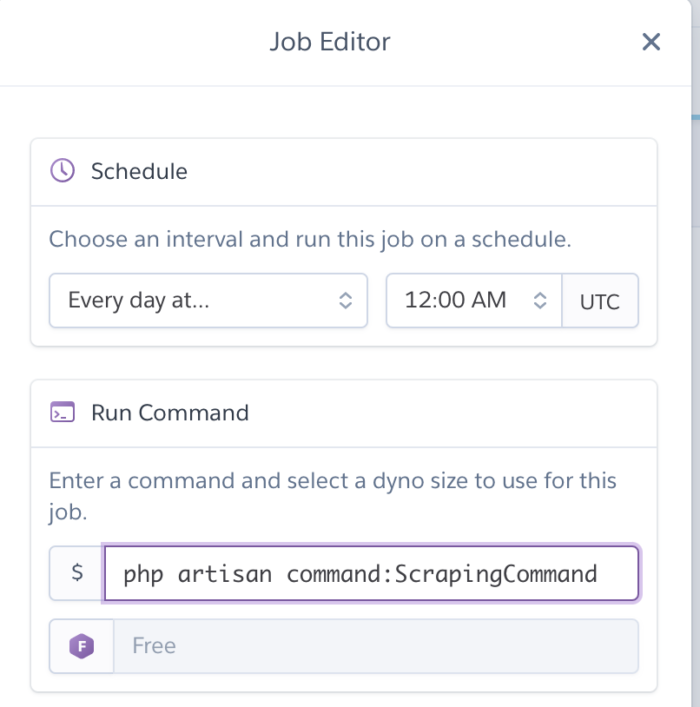The image size is (700, 707).
Task: Click the 'Choose an interval' description text
Action: point(310,239)
